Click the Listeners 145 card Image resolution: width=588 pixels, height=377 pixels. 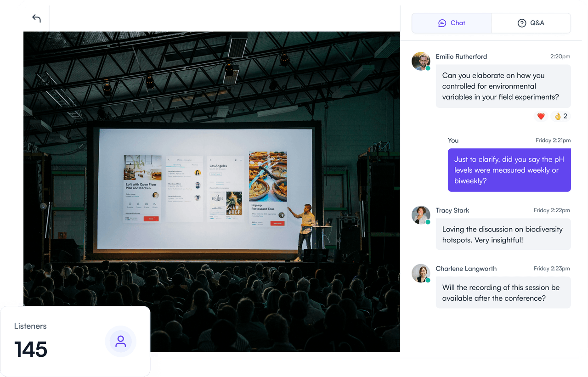coord(75,342)
